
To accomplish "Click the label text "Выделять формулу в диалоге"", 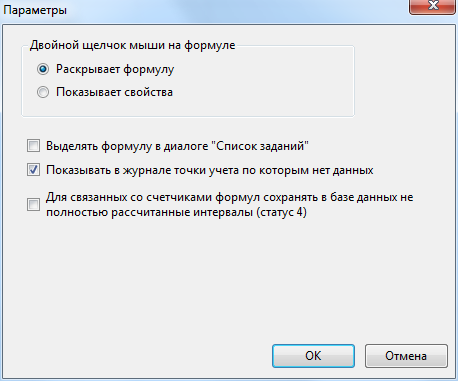I will tap(127, 146).
